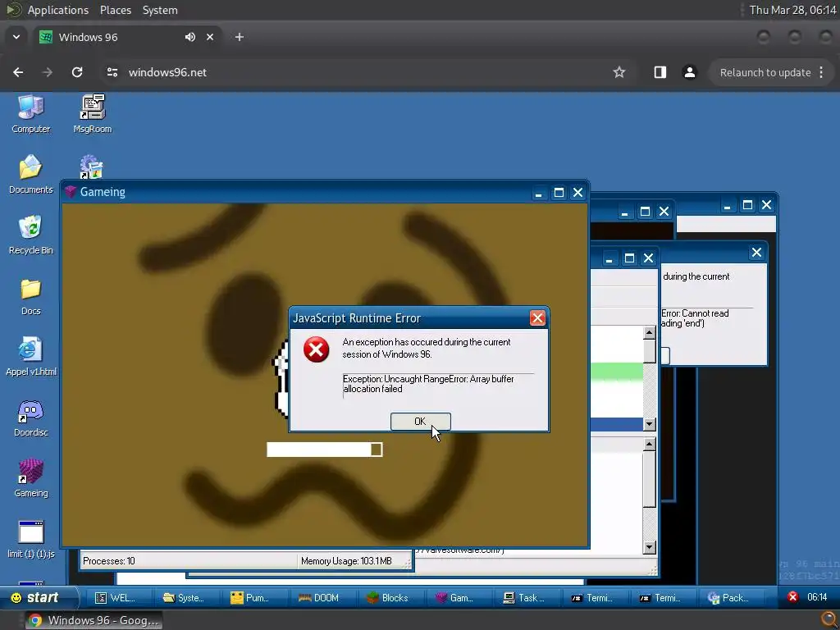Image resolution: width=840 pixels, height=630 pixels.
Task: Expand the tab search dropdown
Action: (x=16, y=37)
